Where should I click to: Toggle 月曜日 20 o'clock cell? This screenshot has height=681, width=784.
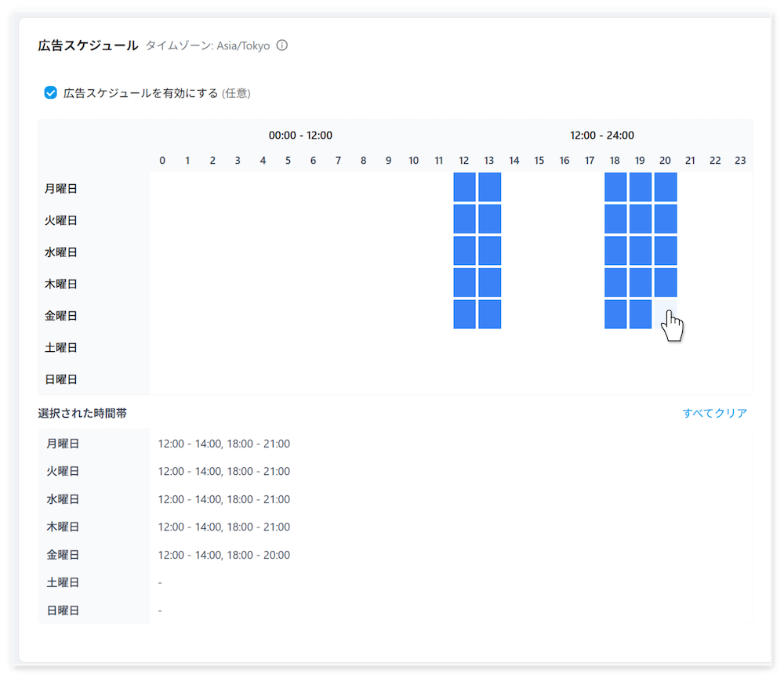(x=666, y=187)
